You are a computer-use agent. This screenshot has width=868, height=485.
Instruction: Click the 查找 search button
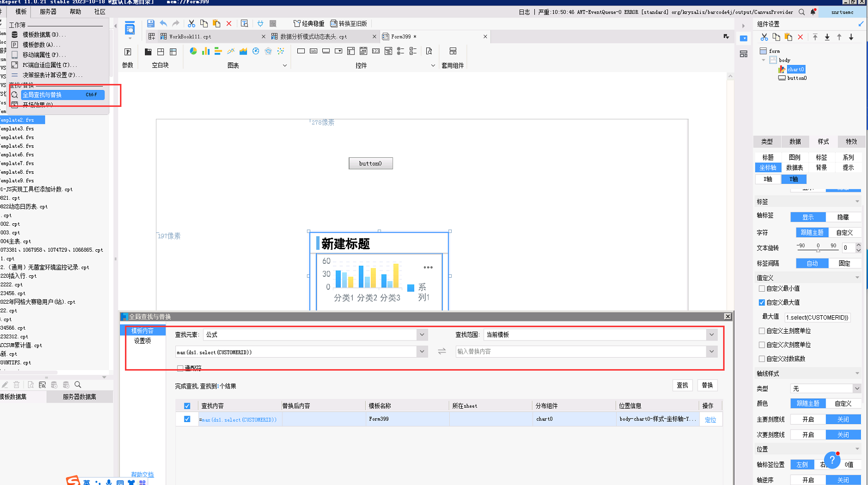pos(682,385)
